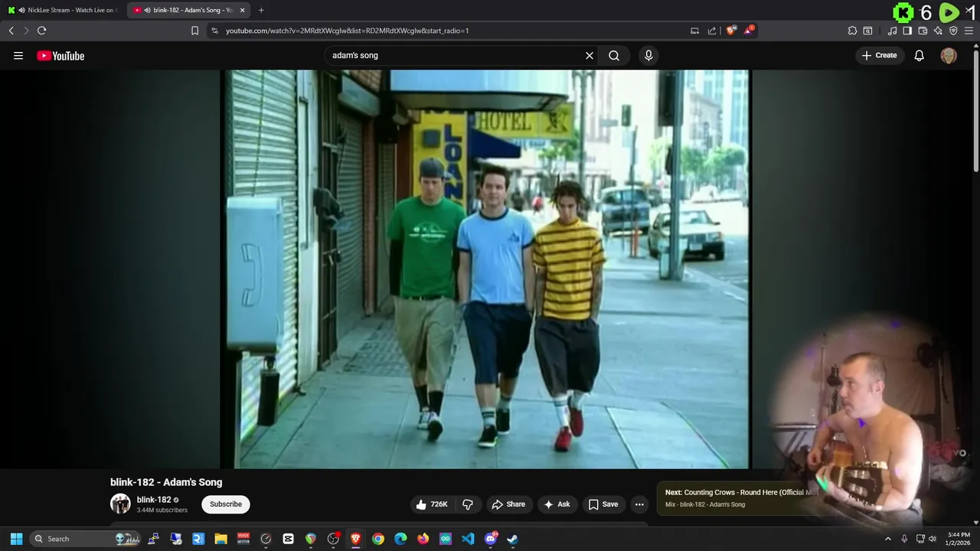Image resolution: width=980 pixels, height=551 pixels.
Task: Open Brave Shields lion icon
Action: [731, 31]
